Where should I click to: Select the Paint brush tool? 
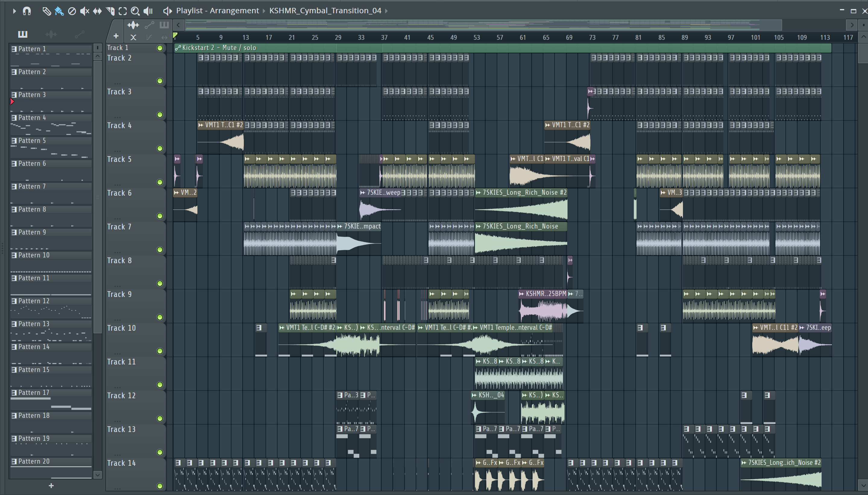point(59,11)
